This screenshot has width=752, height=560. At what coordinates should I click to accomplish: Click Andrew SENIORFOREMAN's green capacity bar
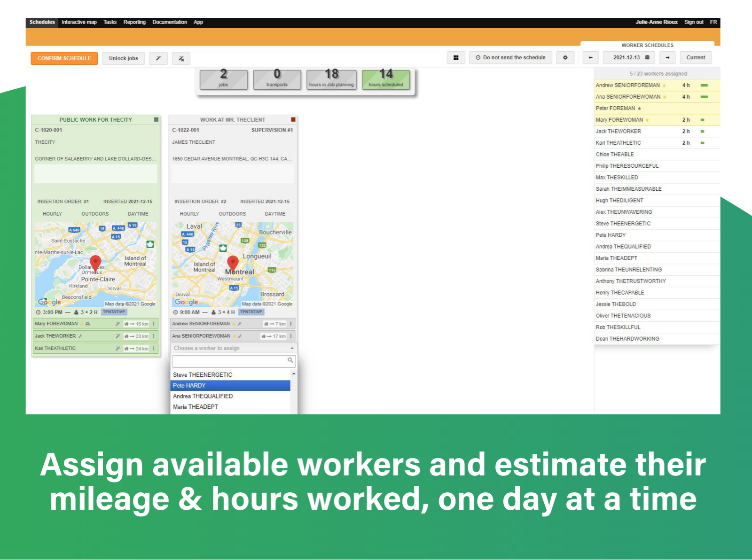[x=704, y=85]
